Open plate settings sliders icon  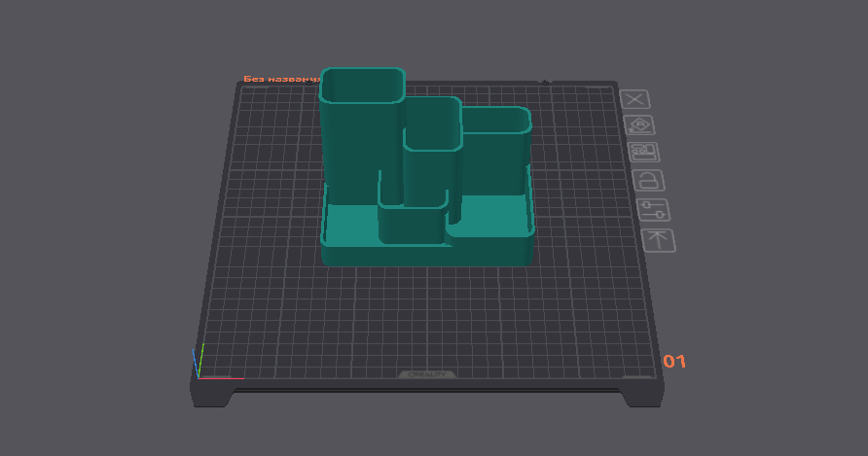coord(653,210)
